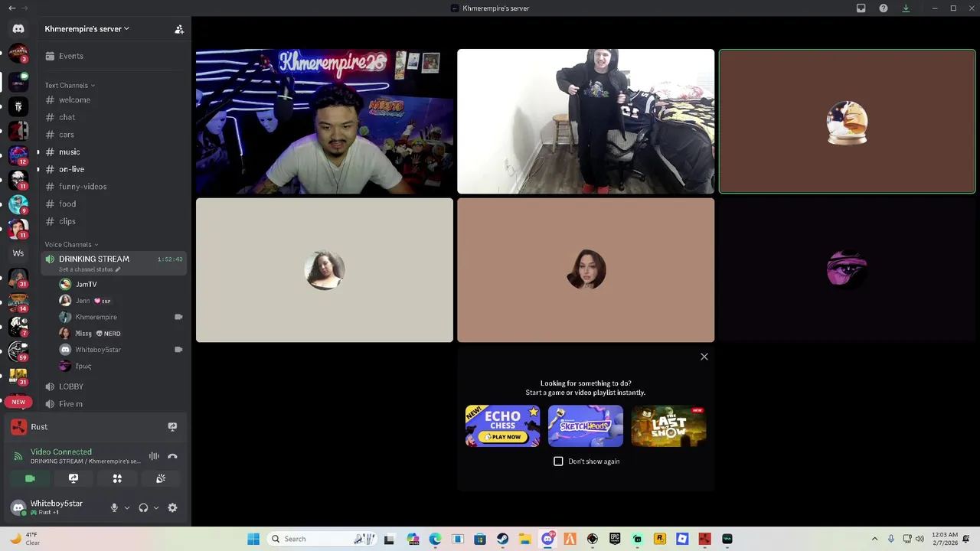Launch Echo Chess activity
Viewport: 980px width, 551px height.
[x=502, y=426]
